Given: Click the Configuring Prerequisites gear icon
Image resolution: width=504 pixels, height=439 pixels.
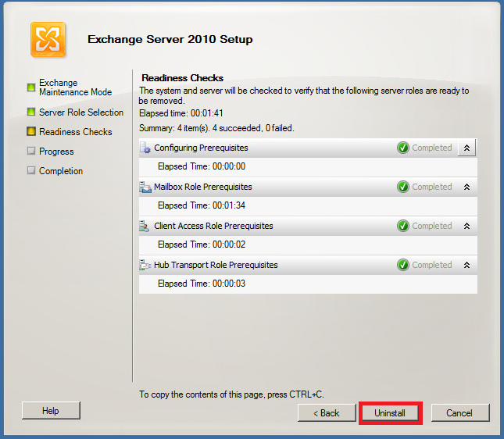Looking at the screenshot, I should click(145, 148).
